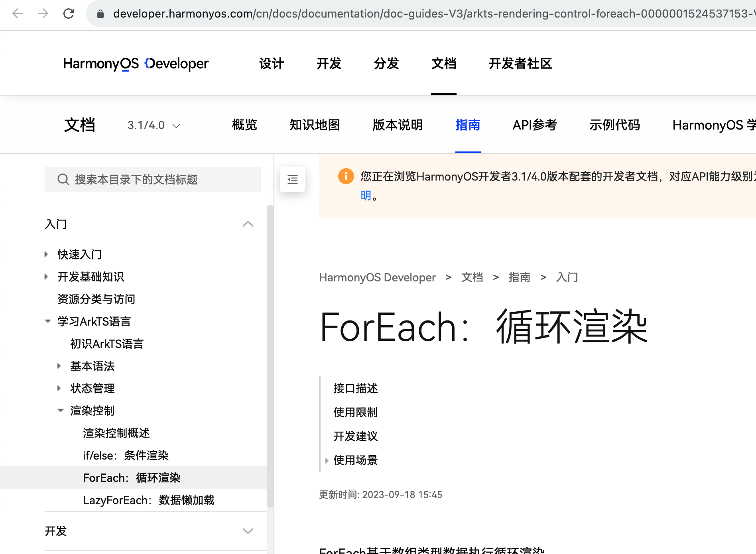Switch to the 概览 tab
Viewport: 756px width, 554px height.
click(244, 125)
